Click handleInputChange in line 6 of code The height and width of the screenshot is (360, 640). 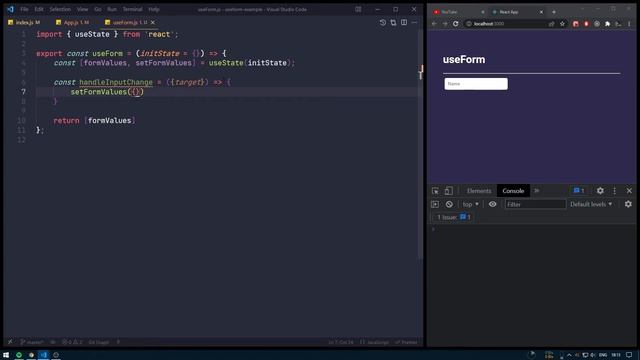(x=116, y=82)
